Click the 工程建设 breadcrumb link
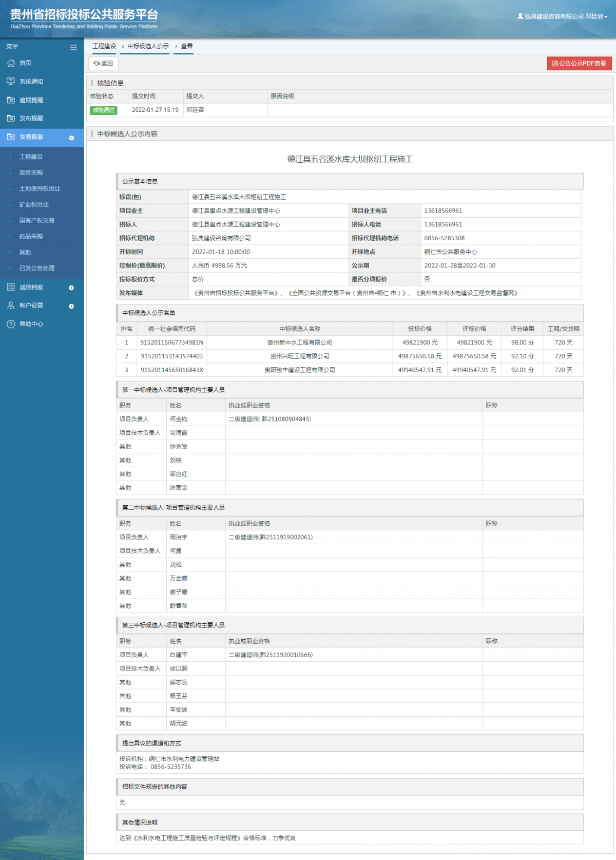 [104, 46]
